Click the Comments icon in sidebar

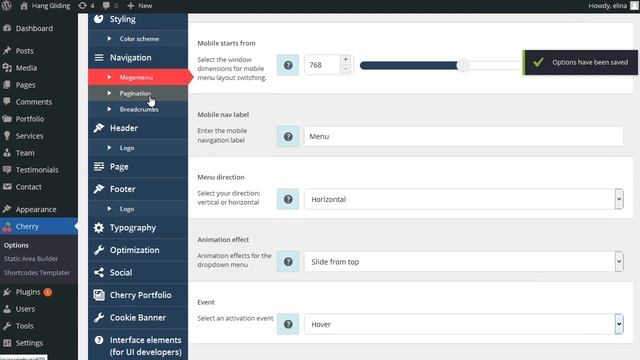pyautogui.click(x=7, y=102)
